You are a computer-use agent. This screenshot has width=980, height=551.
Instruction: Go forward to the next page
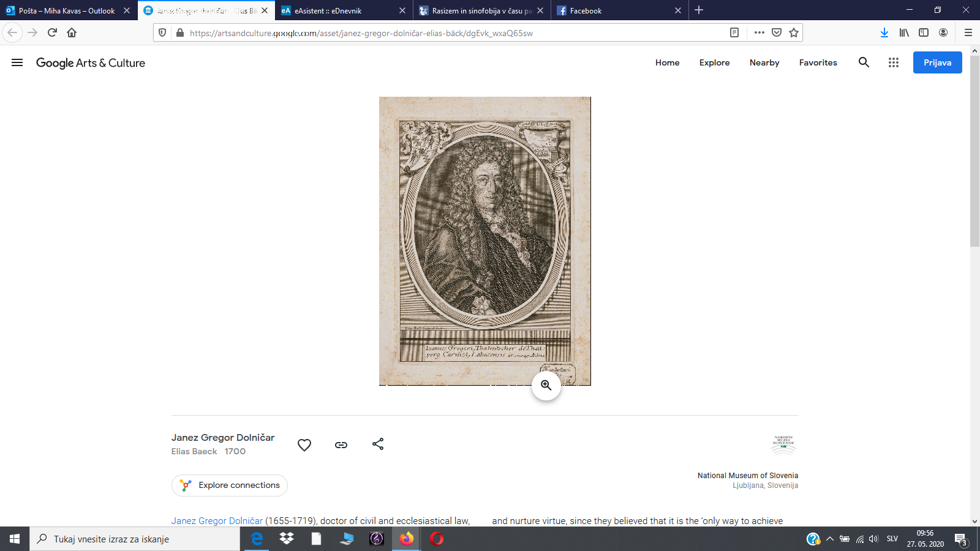coord(32,32)
